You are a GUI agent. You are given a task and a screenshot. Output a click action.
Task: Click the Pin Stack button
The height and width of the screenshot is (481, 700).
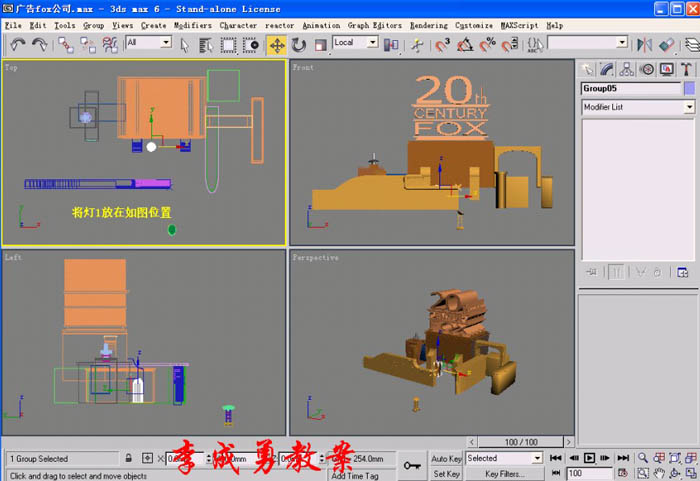(592, 272)
